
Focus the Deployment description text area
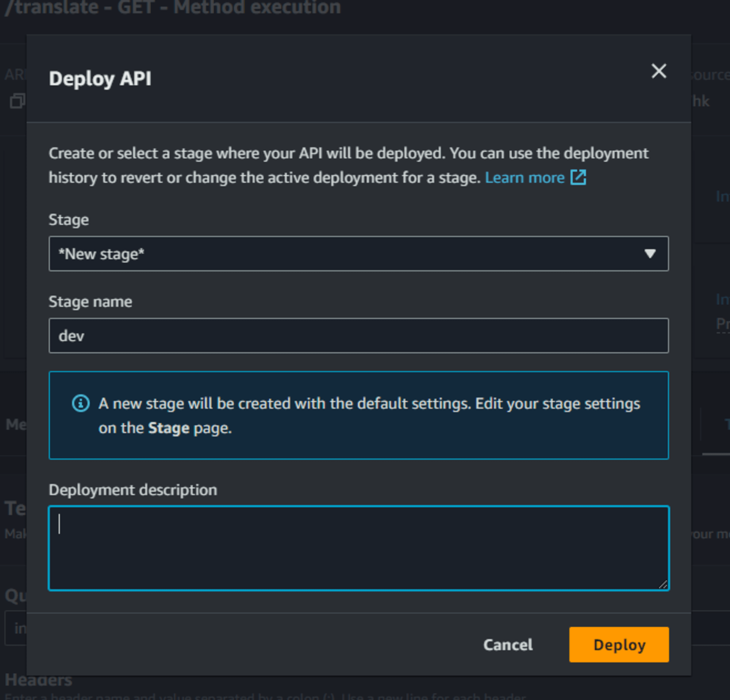pyautogui.click(x=358, y=548)
